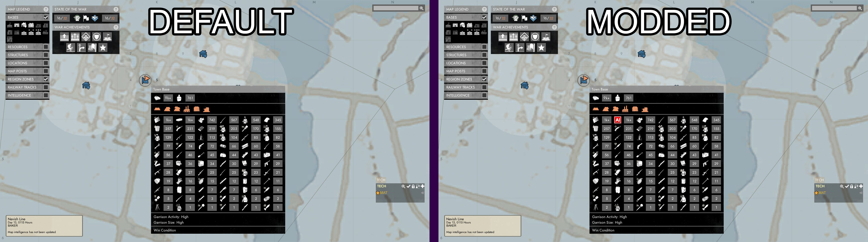Image resolution: width=868 pixels, height=242 pixels.
Task: Enable RESOURCES checkbox in MODDED map legend
Action: (x=484, y=47)
